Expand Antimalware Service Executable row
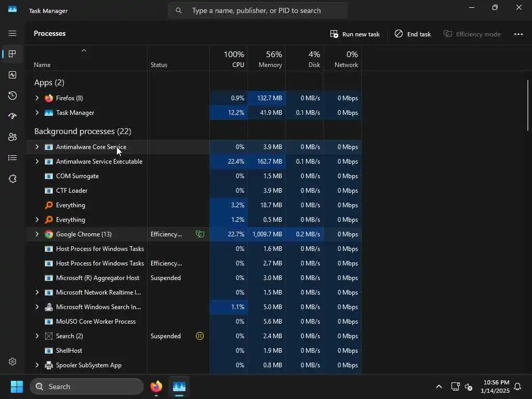This screenshot has height=399, width=532. [37, 162]
